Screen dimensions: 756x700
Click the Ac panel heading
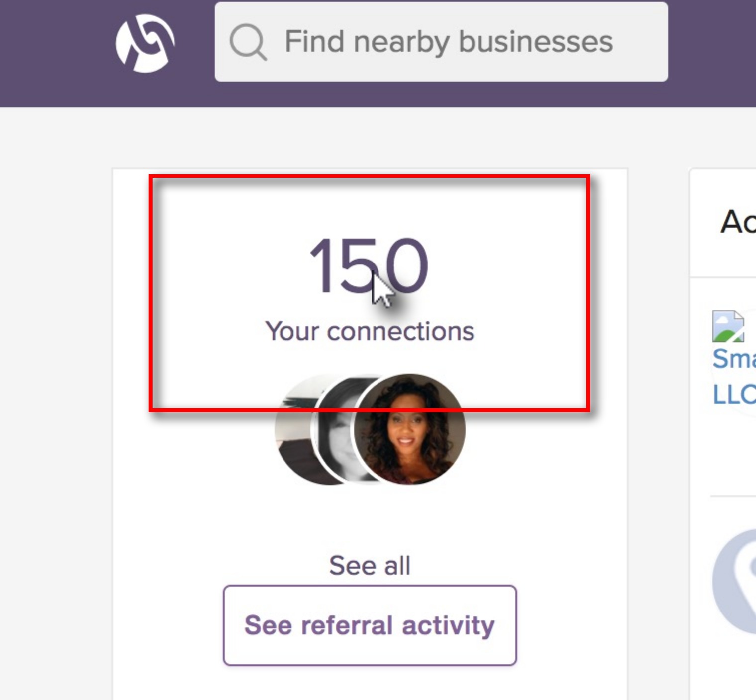738,222
